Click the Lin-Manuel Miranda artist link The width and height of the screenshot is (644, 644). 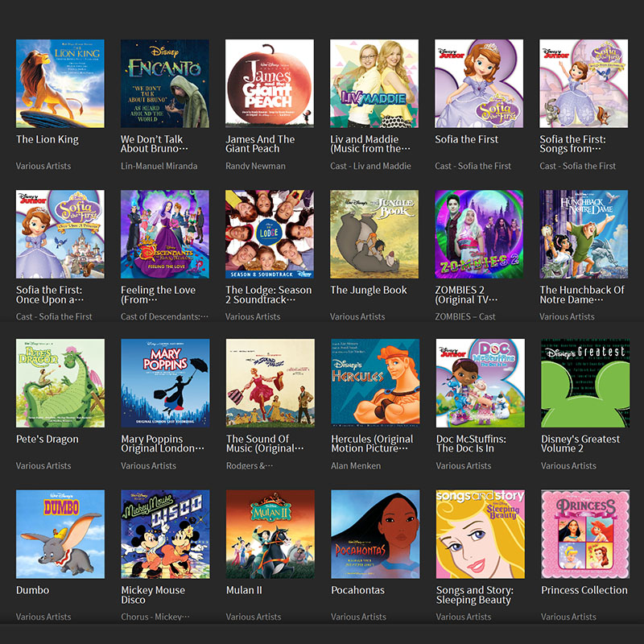click(x=159, y=166)
